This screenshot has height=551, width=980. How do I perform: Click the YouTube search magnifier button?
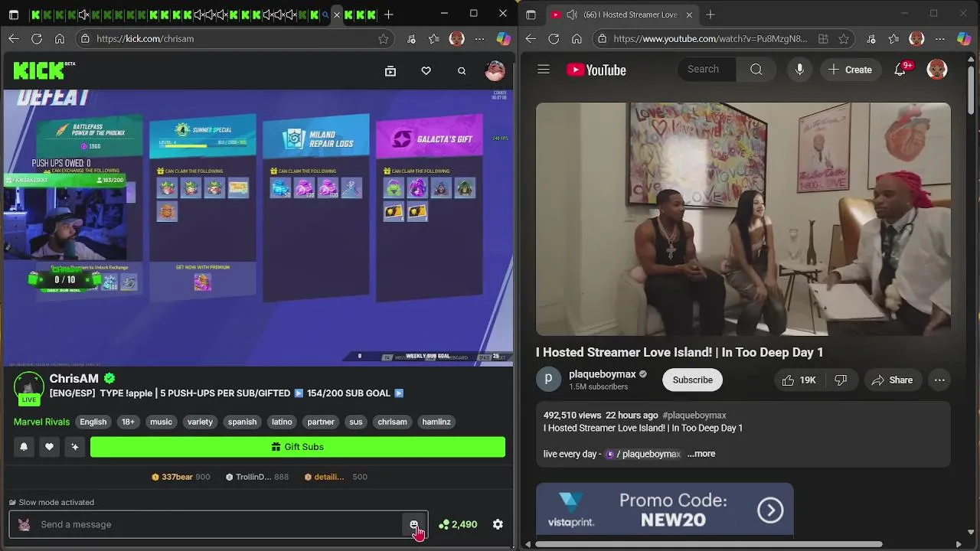coord(756,70)
